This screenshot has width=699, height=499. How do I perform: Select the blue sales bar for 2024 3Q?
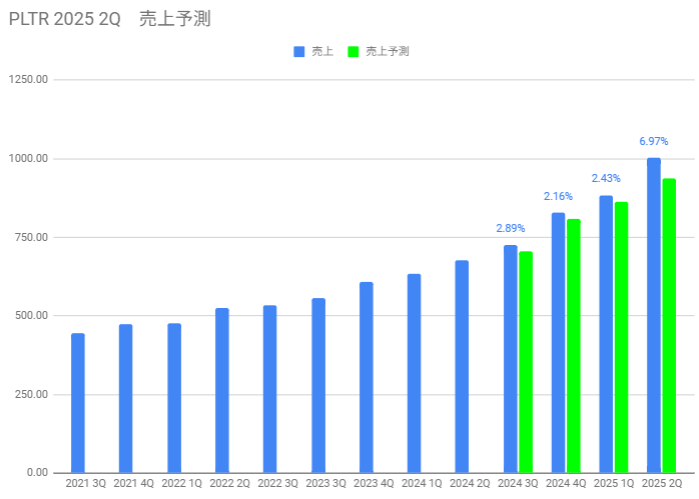[x=510, y=359]
